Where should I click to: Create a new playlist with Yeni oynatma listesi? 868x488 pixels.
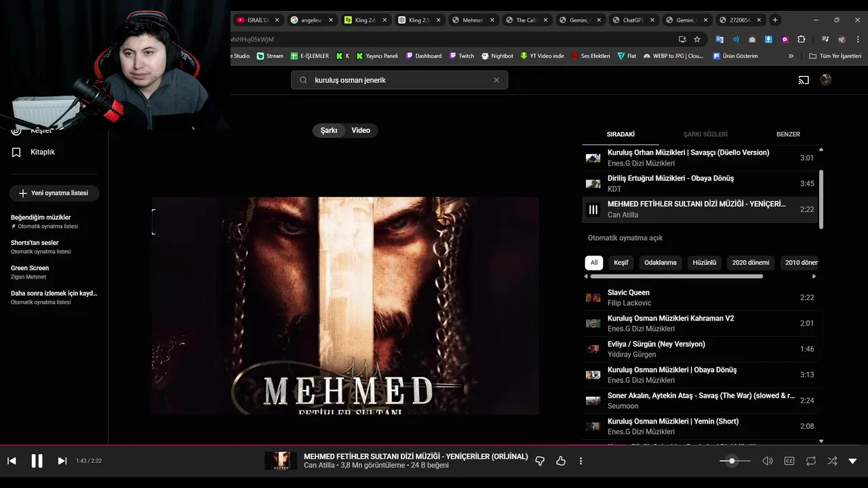[x=54, y=193]
